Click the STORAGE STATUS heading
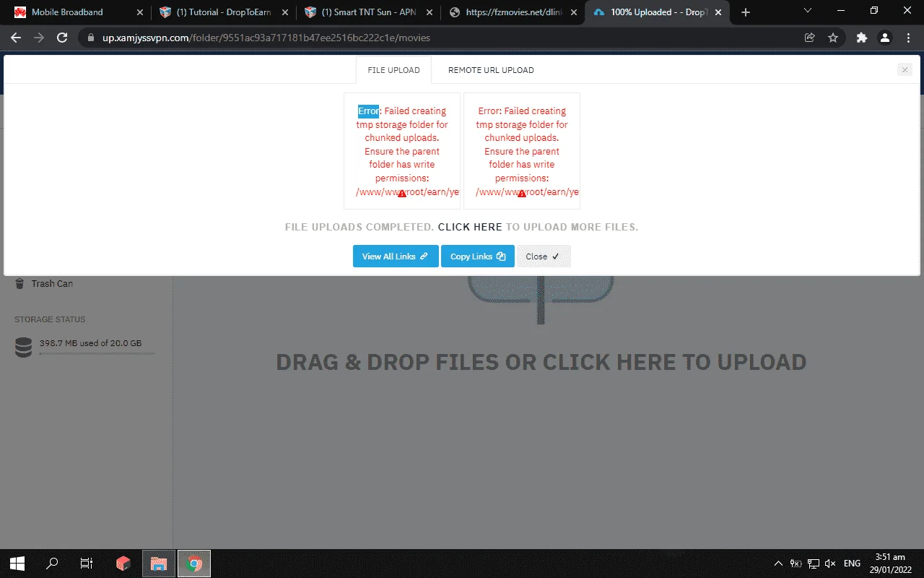This screenshot has height=578, width=924. coord(50,319)
